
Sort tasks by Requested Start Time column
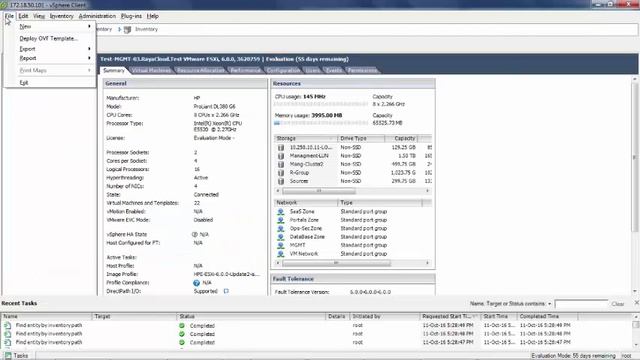[450, 316]
